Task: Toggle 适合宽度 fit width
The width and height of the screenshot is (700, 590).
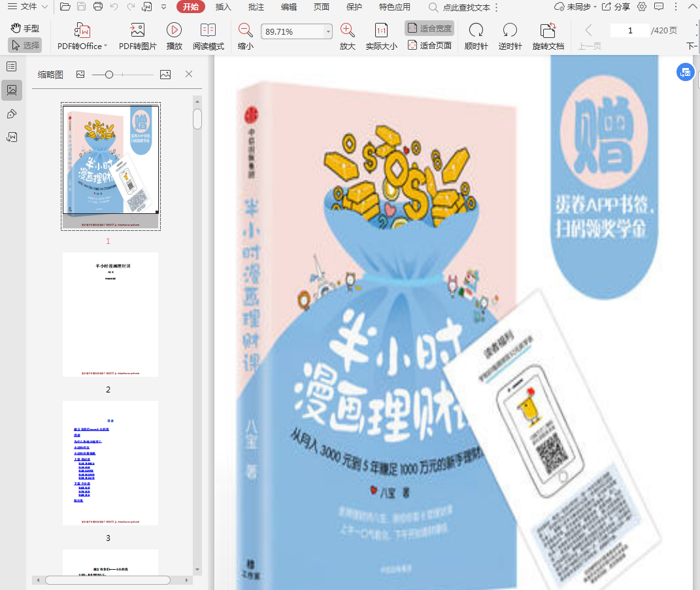Action: [429, 28]
